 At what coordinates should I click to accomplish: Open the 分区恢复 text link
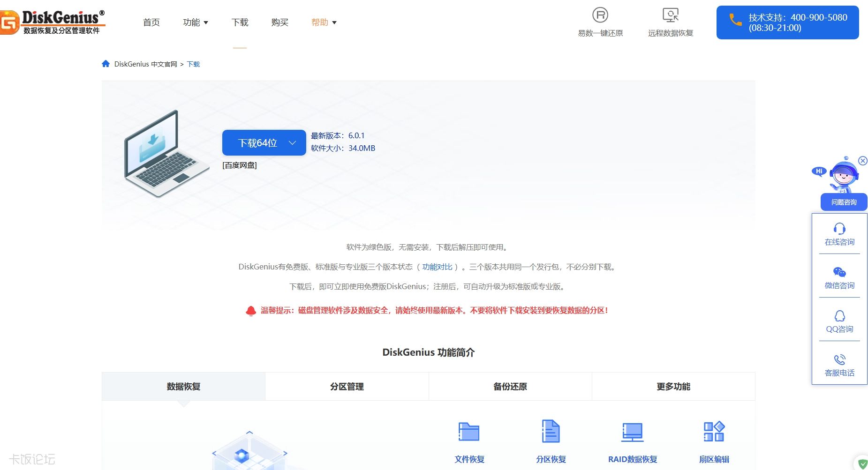pyautogui.click(x=551, y=459)
